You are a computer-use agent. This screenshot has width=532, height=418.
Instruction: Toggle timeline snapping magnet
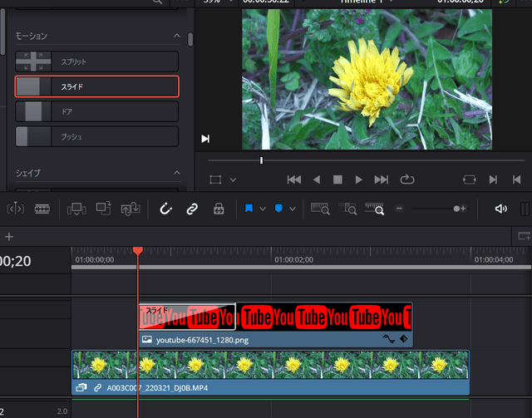point(166,209)
